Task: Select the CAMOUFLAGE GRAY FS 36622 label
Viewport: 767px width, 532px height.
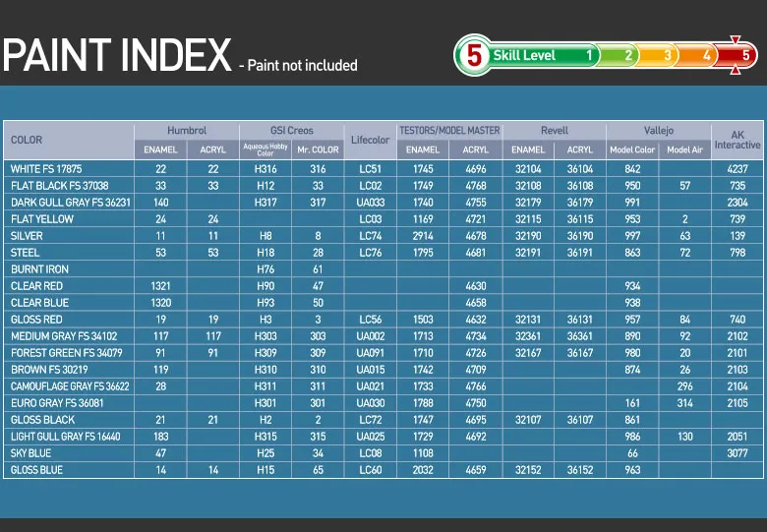Action: point(70,386)
